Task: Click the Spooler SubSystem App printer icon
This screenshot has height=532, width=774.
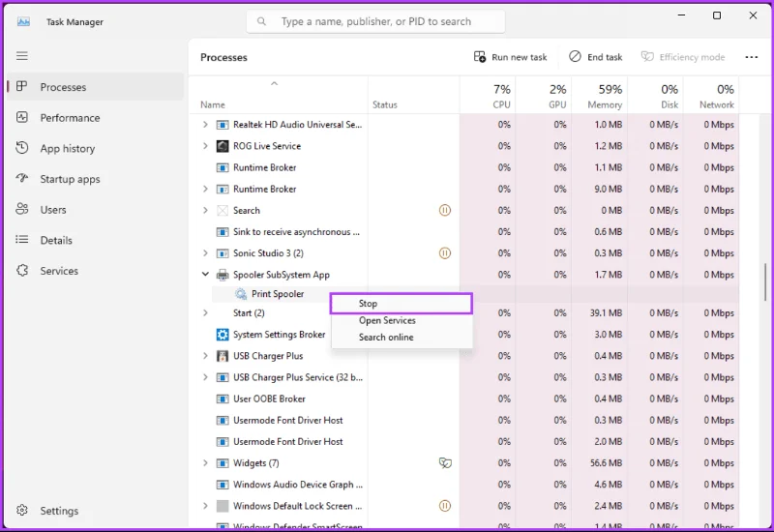Action: tap(223, 275)
